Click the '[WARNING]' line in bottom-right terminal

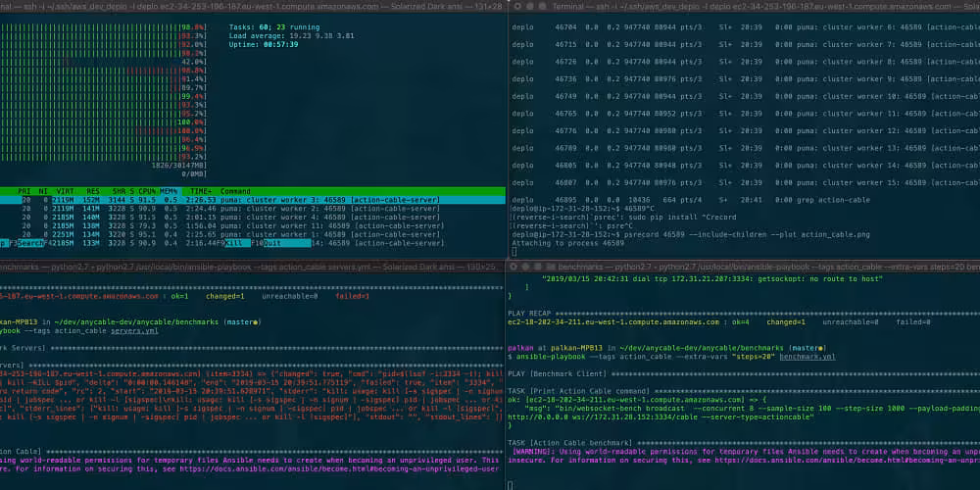(744, 451)
